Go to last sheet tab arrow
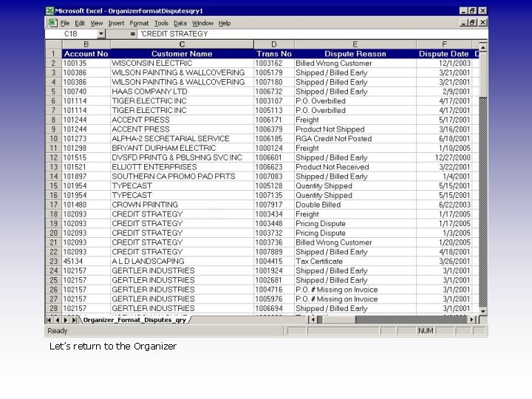This screenshot has width=532, height=399. (x=75, y=320)
